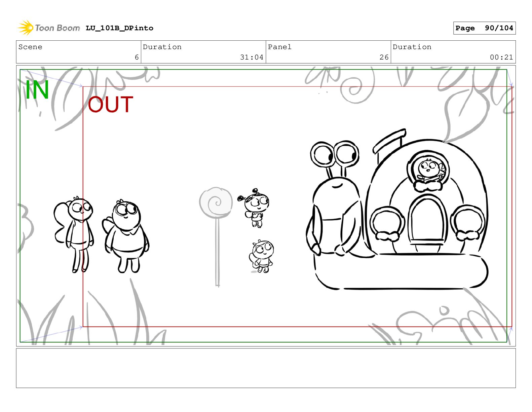Click the Toon Boom logo

[49, 28]
